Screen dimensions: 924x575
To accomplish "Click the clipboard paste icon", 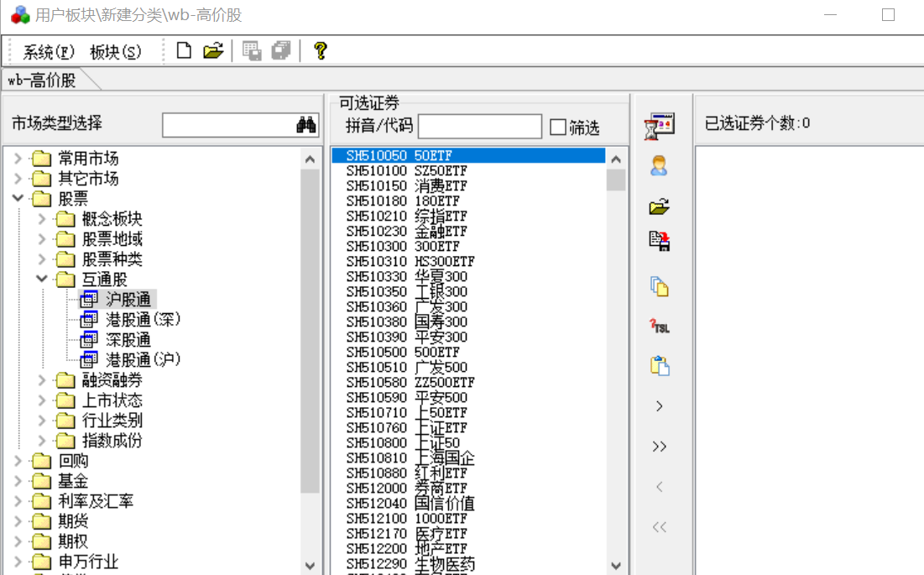I will (660, 366).
